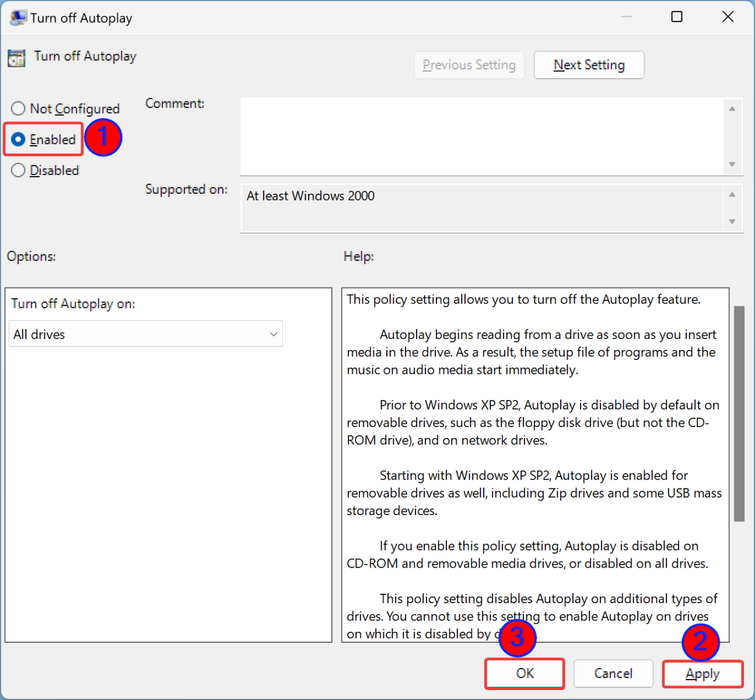Viewport: 755px width, 700px height.
Task: Click OK to confirm settings
Action: [x=525, y=674]
